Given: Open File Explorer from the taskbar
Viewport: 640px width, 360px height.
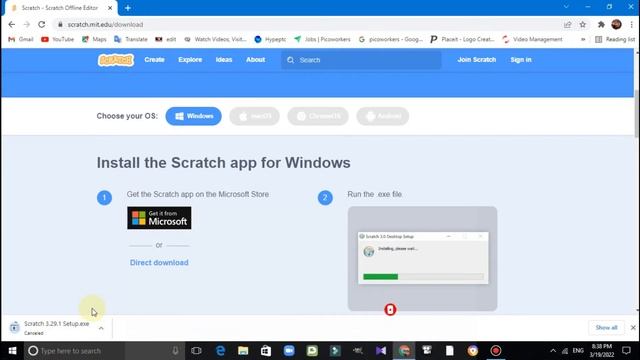Looking at the screenshot, I should coord(243,351).
